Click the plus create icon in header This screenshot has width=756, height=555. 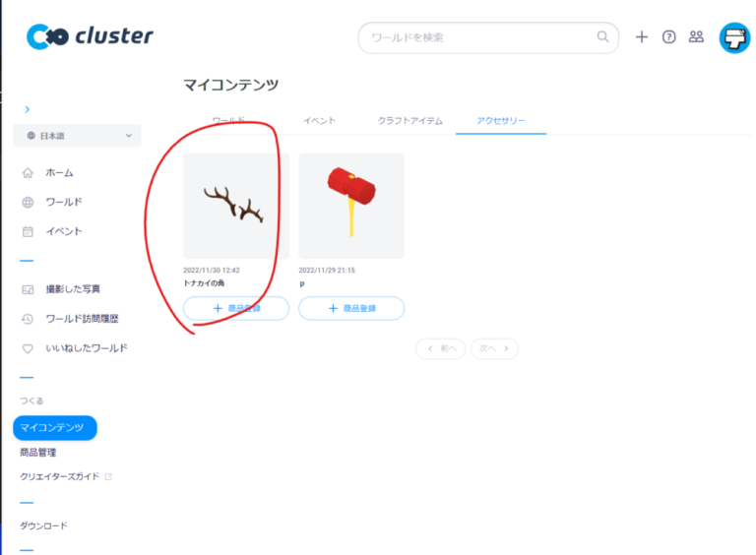tap(641, 37)
